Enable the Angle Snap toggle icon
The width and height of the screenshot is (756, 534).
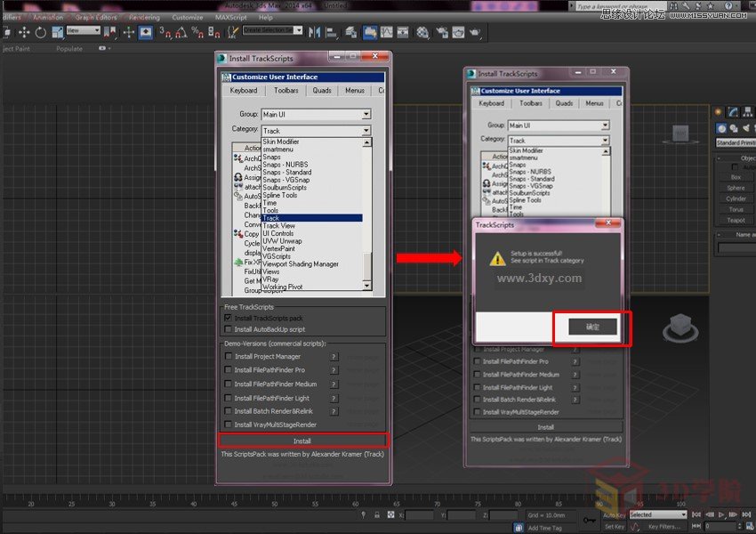click(181, 33)
